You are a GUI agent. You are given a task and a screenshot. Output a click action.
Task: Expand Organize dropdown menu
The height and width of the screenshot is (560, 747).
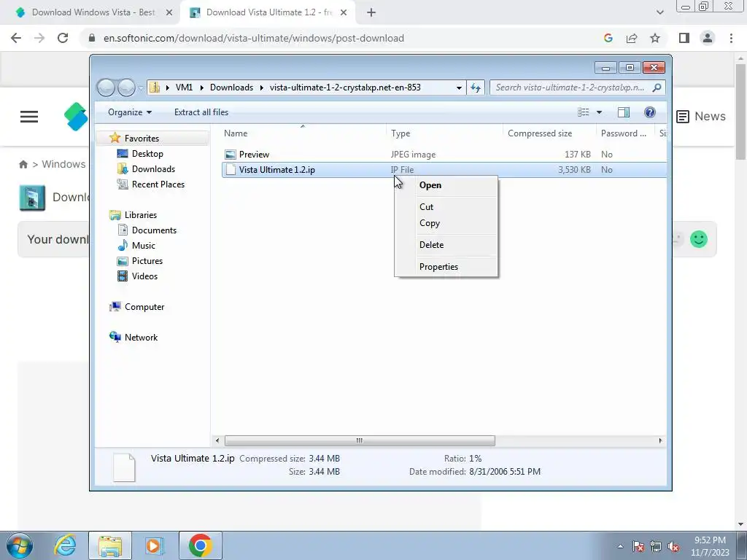130,112
